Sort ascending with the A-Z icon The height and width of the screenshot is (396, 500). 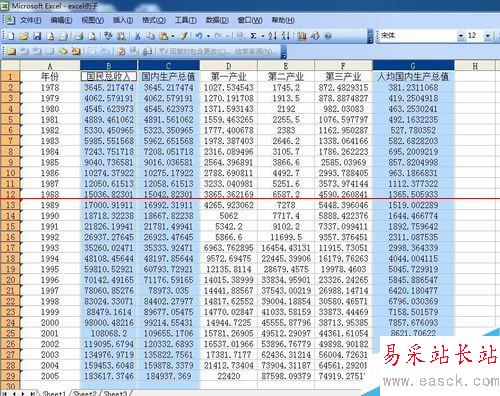coord(272,36)
